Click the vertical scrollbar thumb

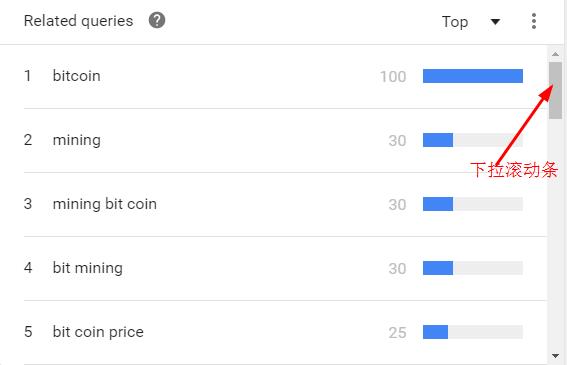pyautogui.click(x=555, y=90)
